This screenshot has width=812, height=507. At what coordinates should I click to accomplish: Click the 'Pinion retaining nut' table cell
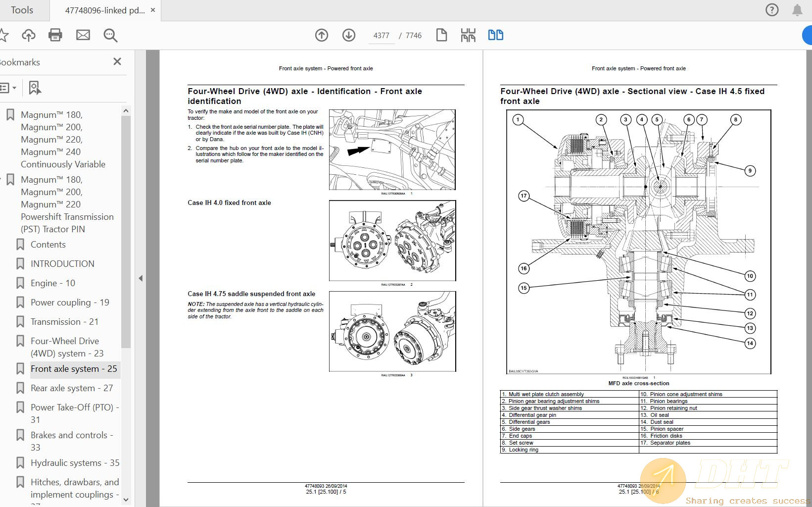(708, 408)
